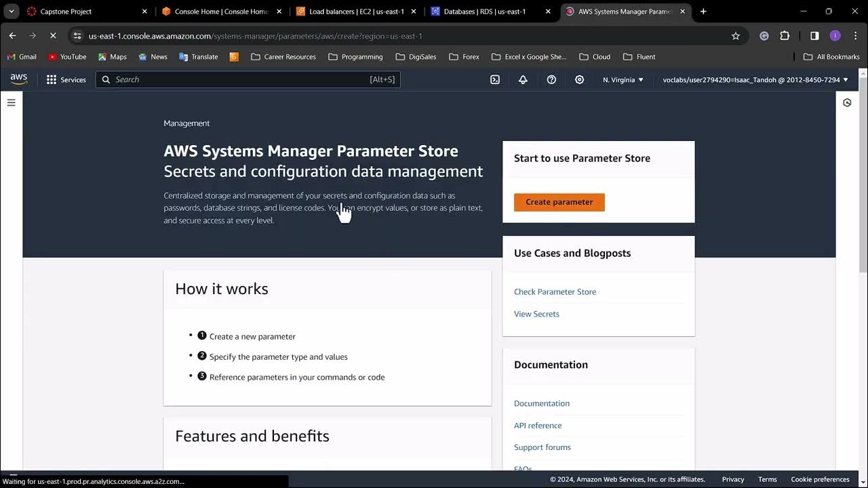Open the AWS home logo

click(x=18, y=79)
